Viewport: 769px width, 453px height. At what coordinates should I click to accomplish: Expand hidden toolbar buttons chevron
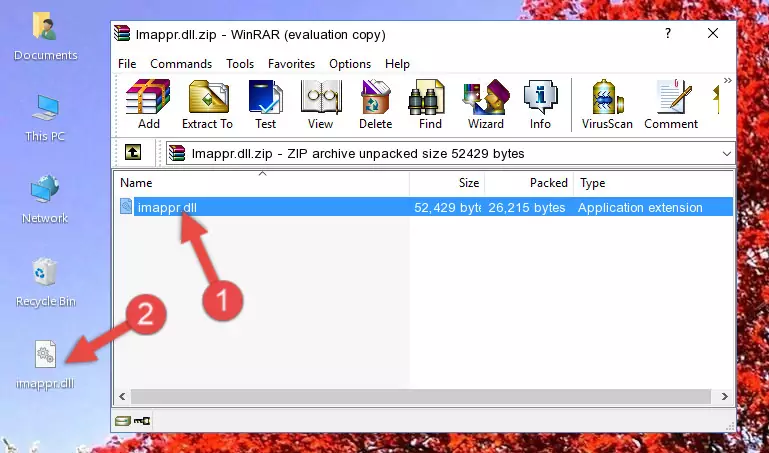[727, 81]
